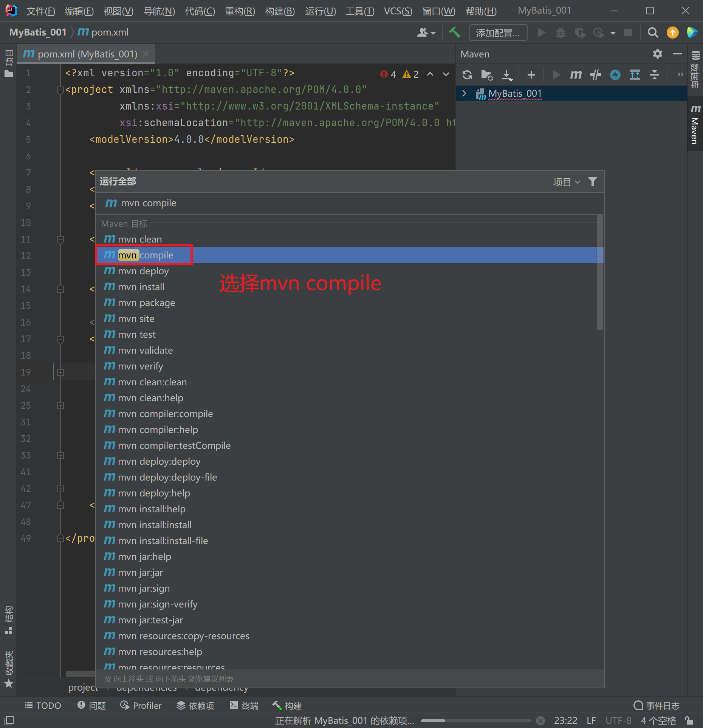The width and height of the screenshot is (703, 728).
Task: Click the colorful JetBrains icon in toolbar
Action: 692,33
